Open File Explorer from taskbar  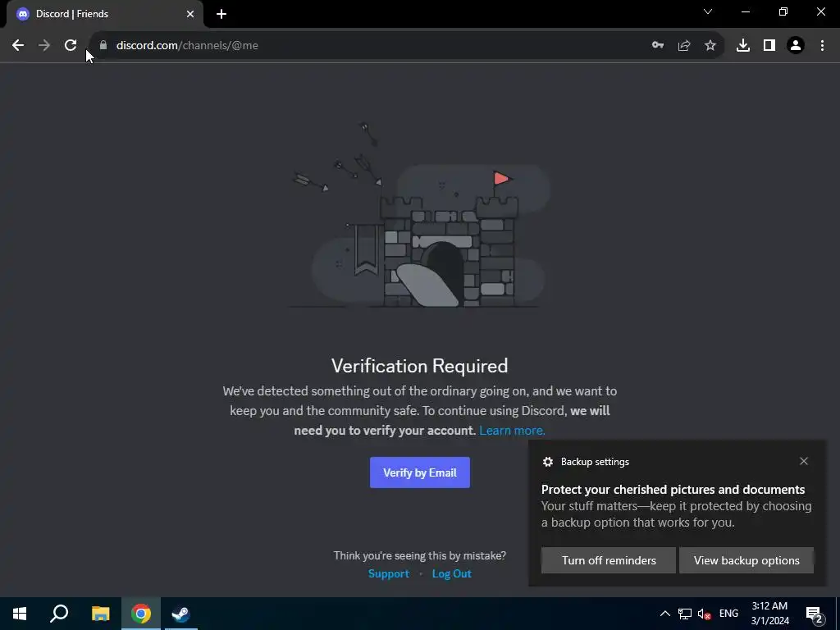tap(100, 614)
